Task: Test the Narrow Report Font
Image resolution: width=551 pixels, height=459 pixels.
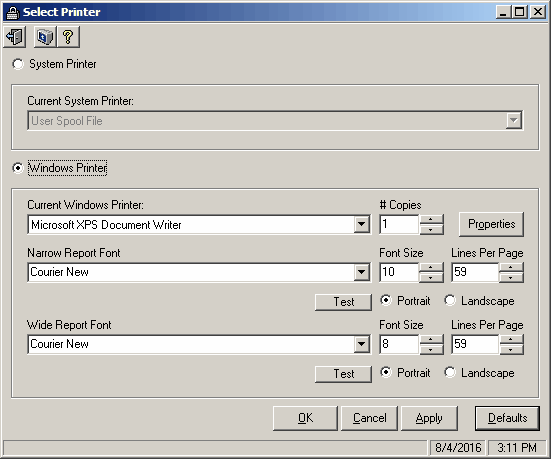Action: click(343, 302)
